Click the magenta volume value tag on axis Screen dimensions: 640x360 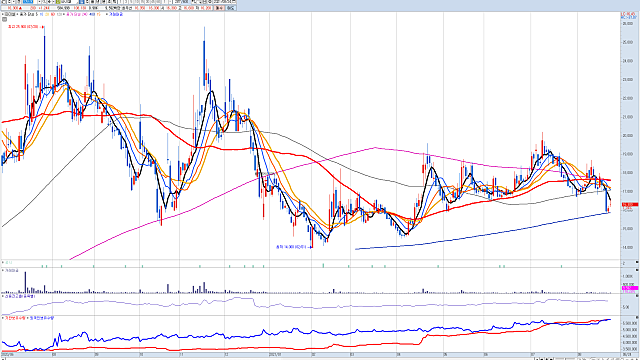click(630, 288)
